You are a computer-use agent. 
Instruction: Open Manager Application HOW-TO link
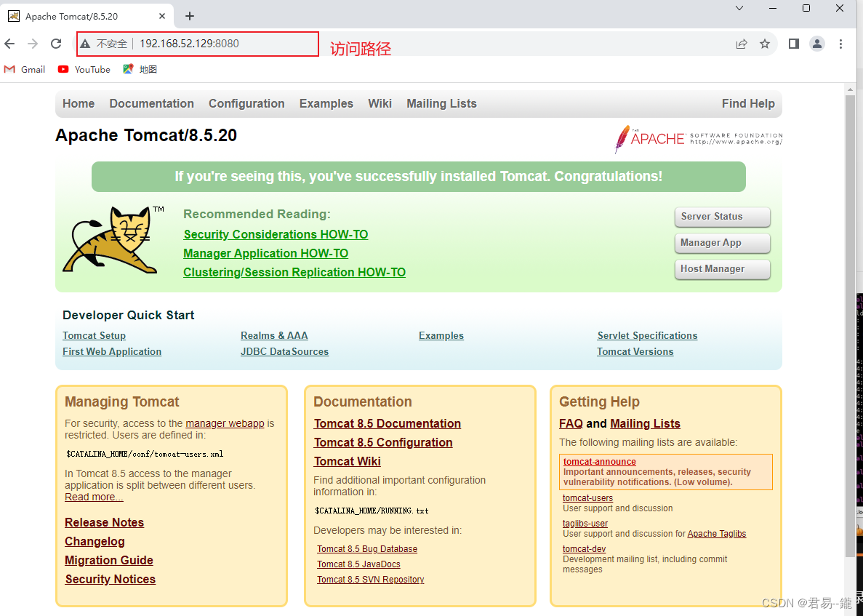266,253
